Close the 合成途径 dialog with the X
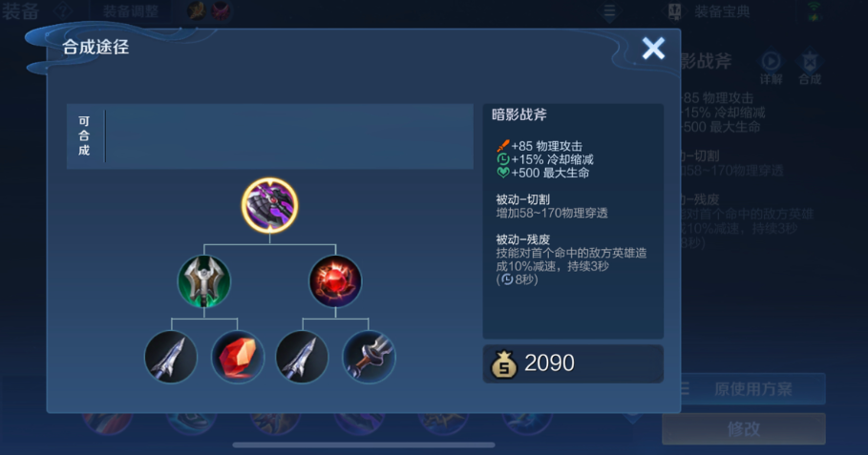Image resolution: width=868 pixels, height=455 pixels. click(653, 49)
